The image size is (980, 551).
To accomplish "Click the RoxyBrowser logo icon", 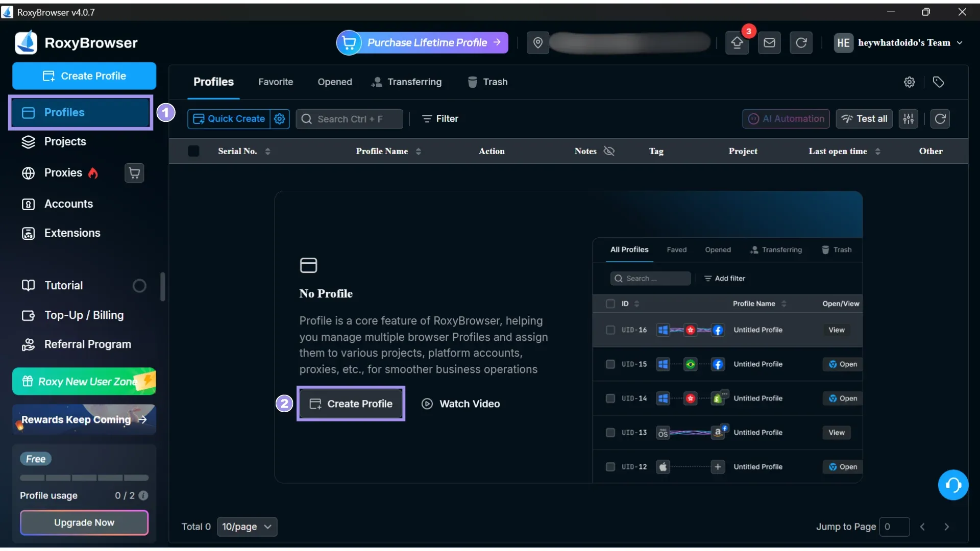I will coord(26,42).
